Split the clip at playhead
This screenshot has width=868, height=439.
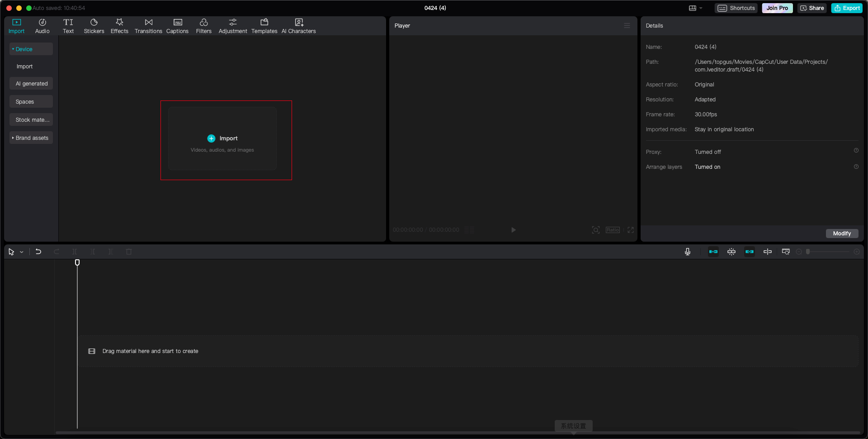coord(75,252)
